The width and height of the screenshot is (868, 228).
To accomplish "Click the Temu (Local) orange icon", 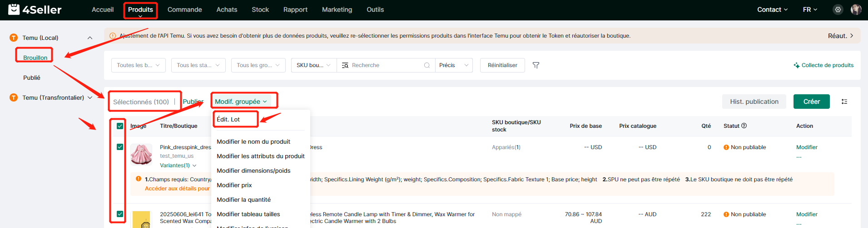I will click(x=14, y=38).
